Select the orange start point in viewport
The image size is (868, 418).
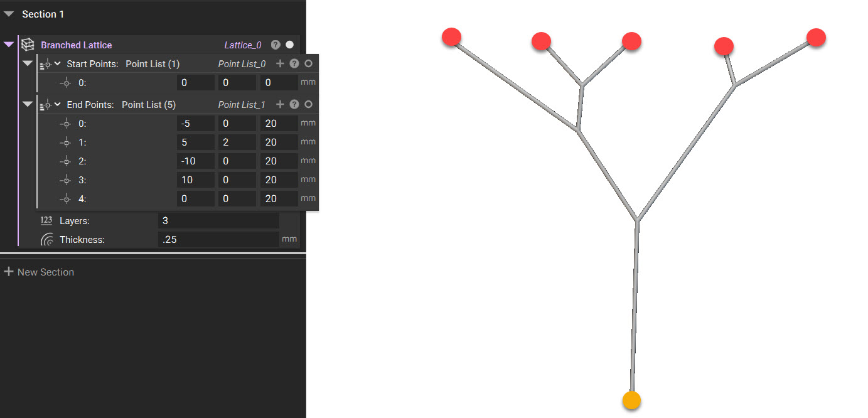(x=631, y=400)
